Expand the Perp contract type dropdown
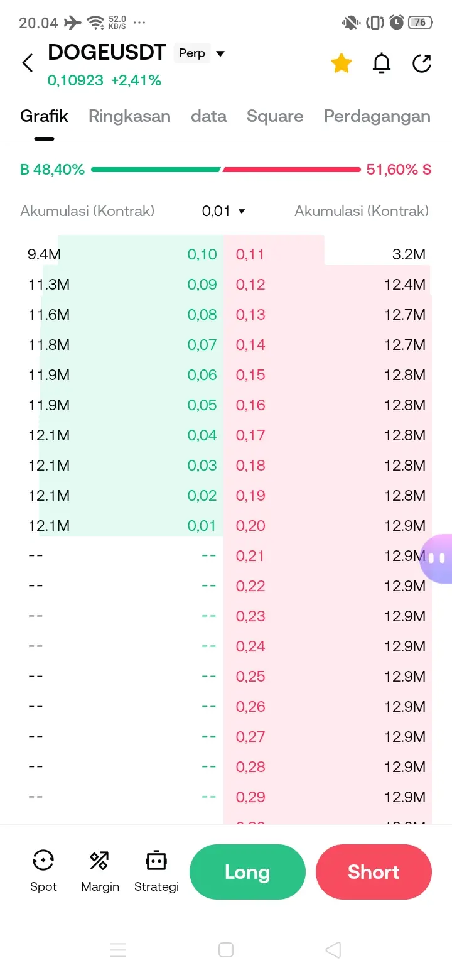 pos(200,53)
